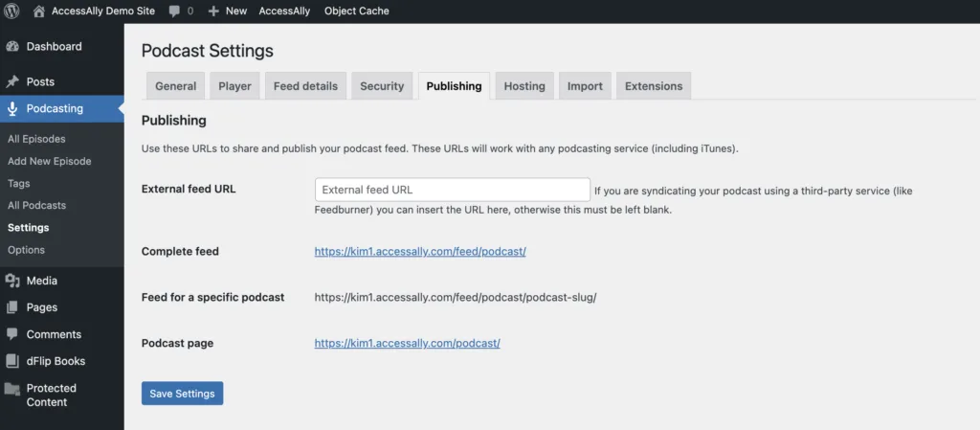This screenshot has width=980, height=430.
Task: Select the Publishing tab
Action: (454, 86)
